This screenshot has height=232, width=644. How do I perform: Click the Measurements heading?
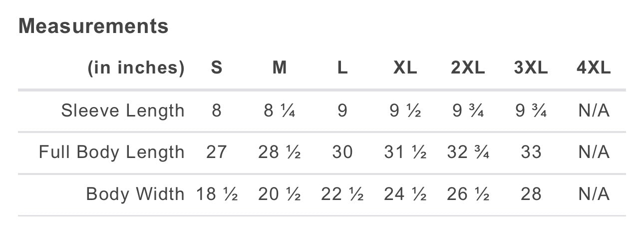click(x=93, y=26)
